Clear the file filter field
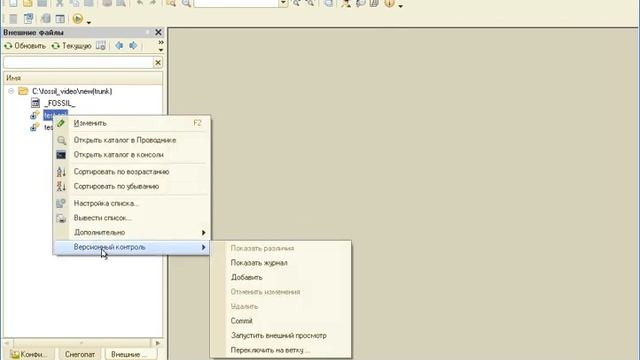 [158, 62]
